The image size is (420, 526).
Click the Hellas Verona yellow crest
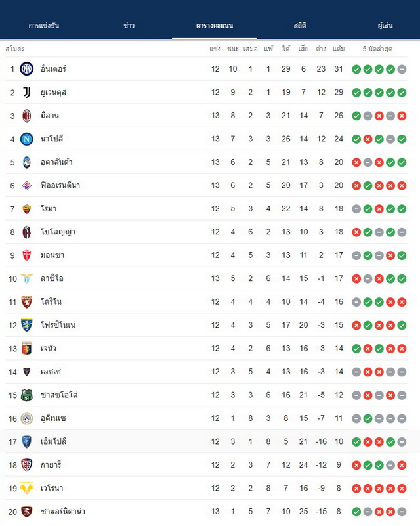27,488
